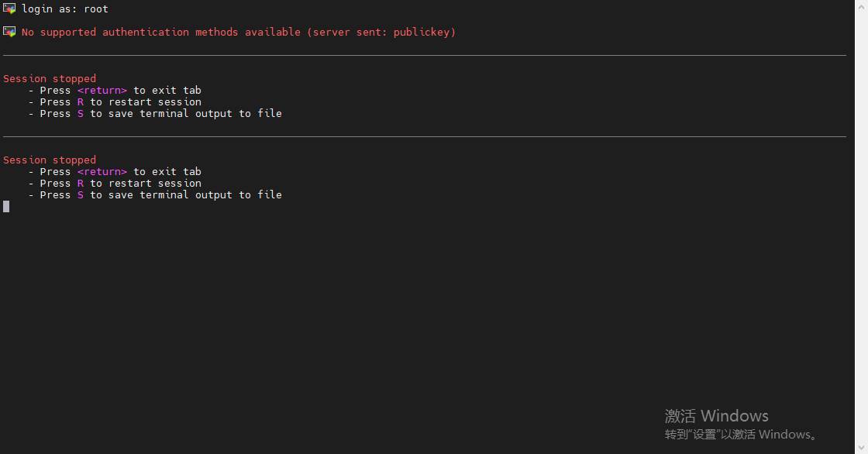Viewport: 868px width, 454px height.
Task: Click the second magenta "R" restart key
Action: [81, 184]
